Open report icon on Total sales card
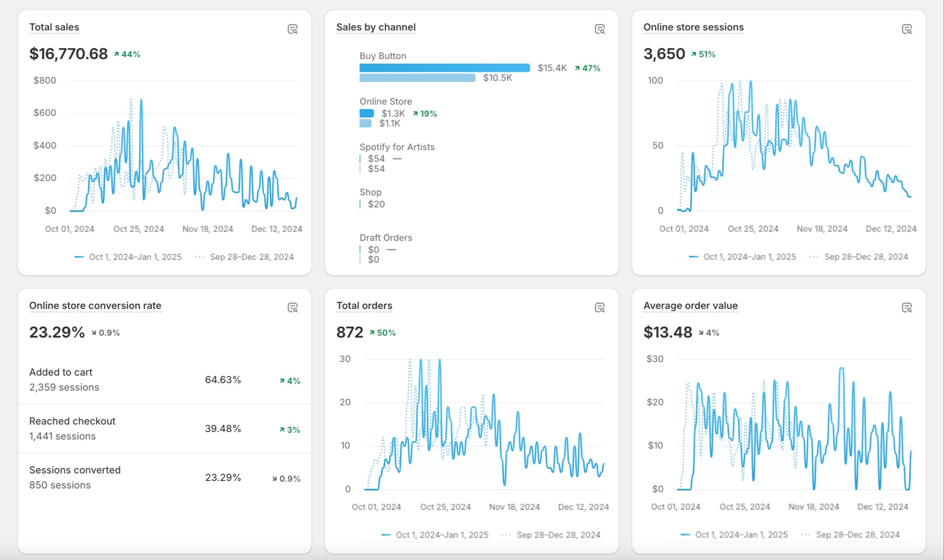The image size is (944, 560). point(292,29)
